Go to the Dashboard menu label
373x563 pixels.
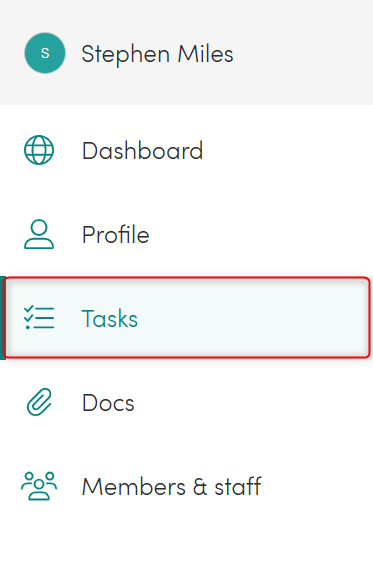[x=143, y=150]
